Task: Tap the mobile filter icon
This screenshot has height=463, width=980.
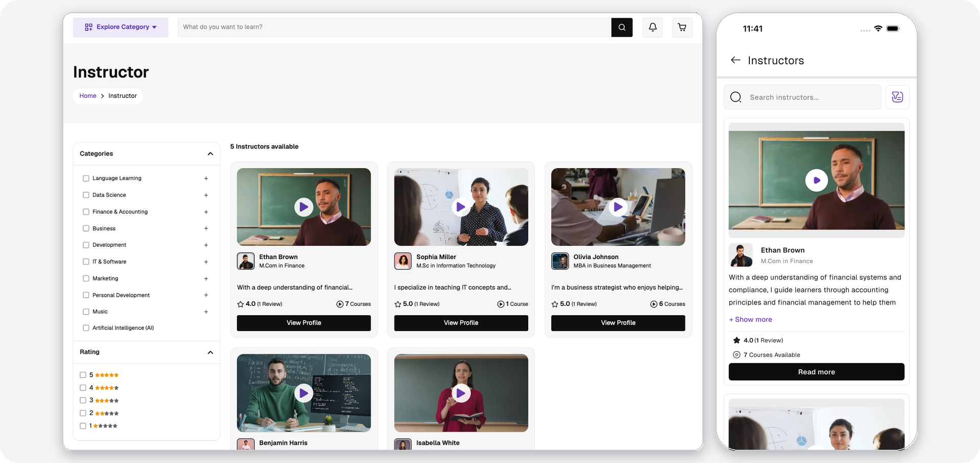Action: (x=897, y=97)
